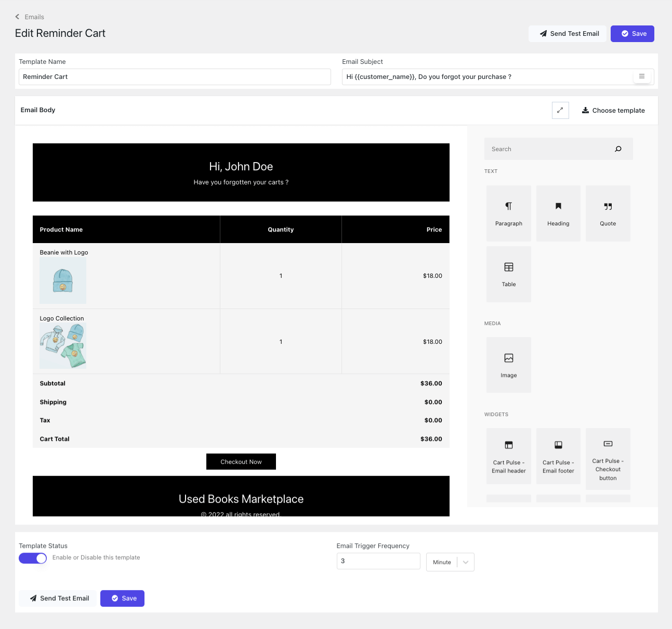The width and height of the screenshot is (672, 629).
Task: Add the Cart Pulse Email header widget
Action: point(508,456)
